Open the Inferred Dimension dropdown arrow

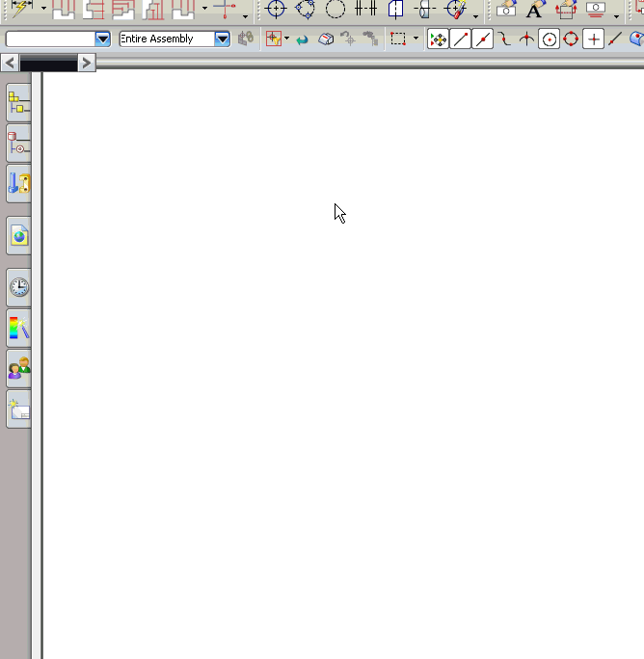click(43, 8)
